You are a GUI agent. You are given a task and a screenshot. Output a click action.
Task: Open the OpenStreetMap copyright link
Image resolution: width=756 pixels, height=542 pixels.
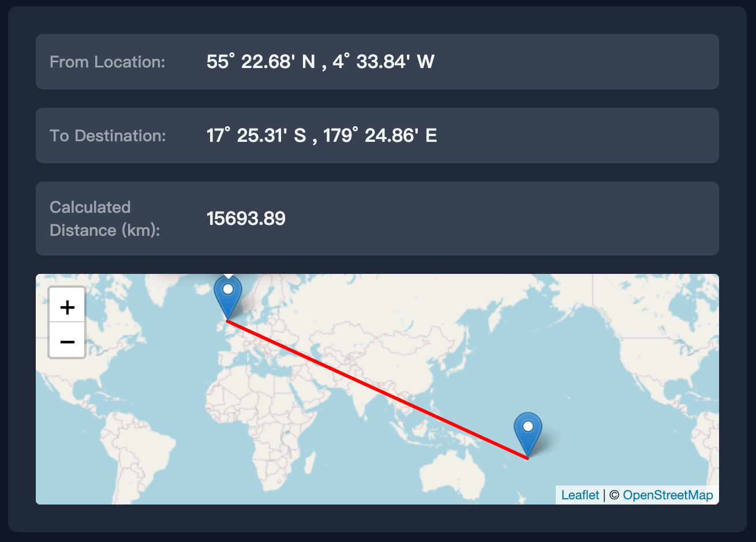(668, 495)
